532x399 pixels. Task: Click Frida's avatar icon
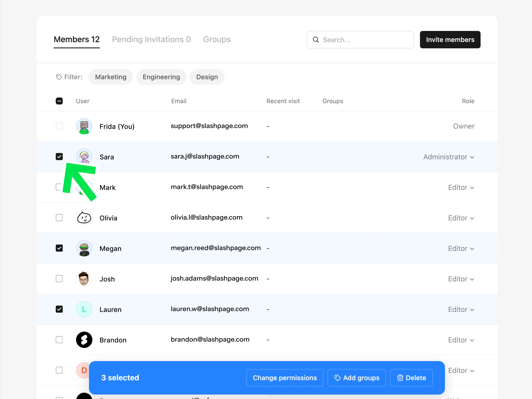click(x=84, y=126)
